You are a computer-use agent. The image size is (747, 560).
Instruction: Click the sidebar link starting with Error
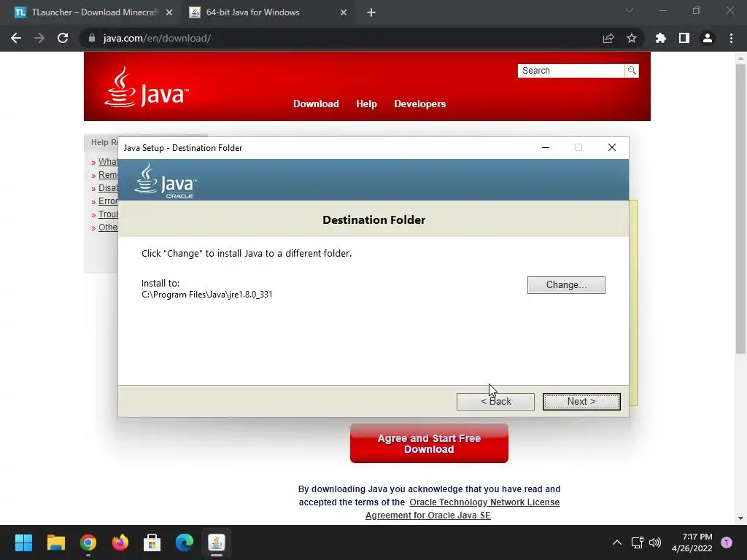click(x=108, y=201)
